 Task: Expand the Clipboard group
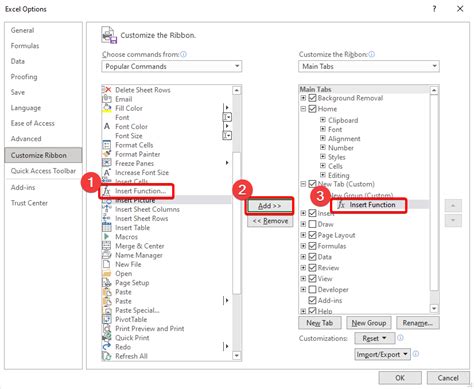(323, 120)
